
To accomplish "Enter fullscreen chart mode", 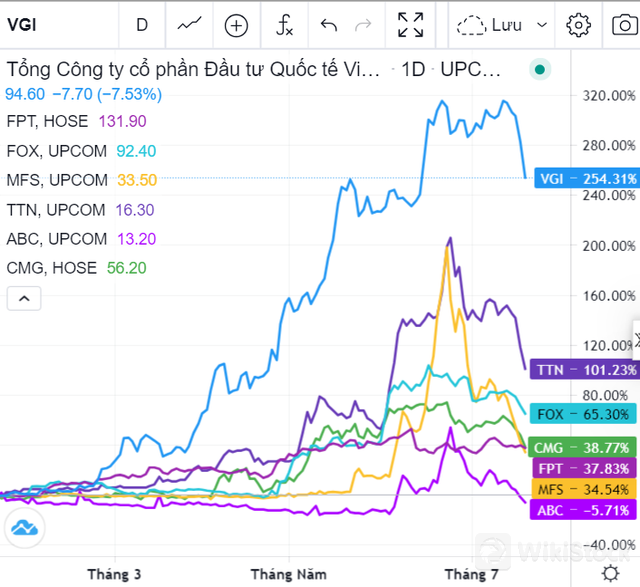I will [x=410, y=25].
